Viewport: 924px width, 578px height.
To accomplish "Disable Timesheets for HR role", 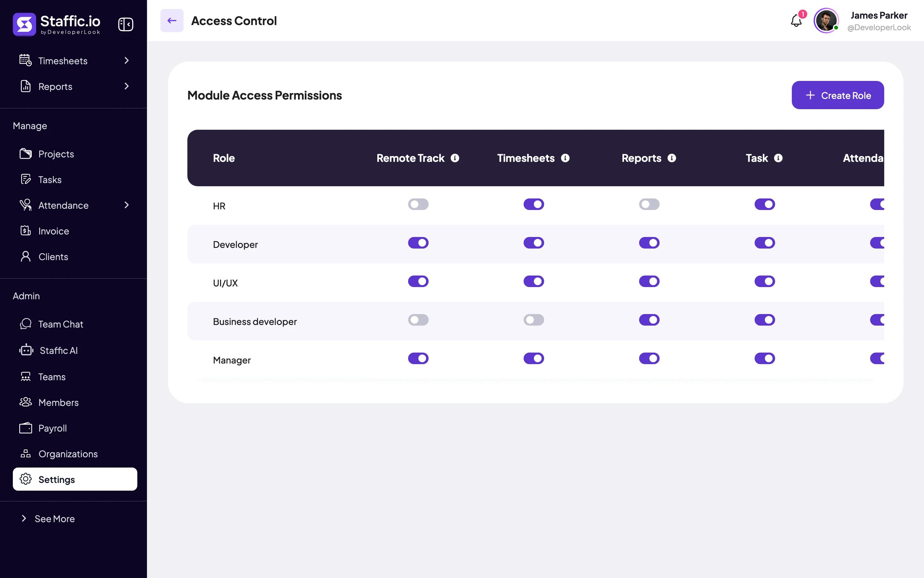I will (x=534, y=204).
